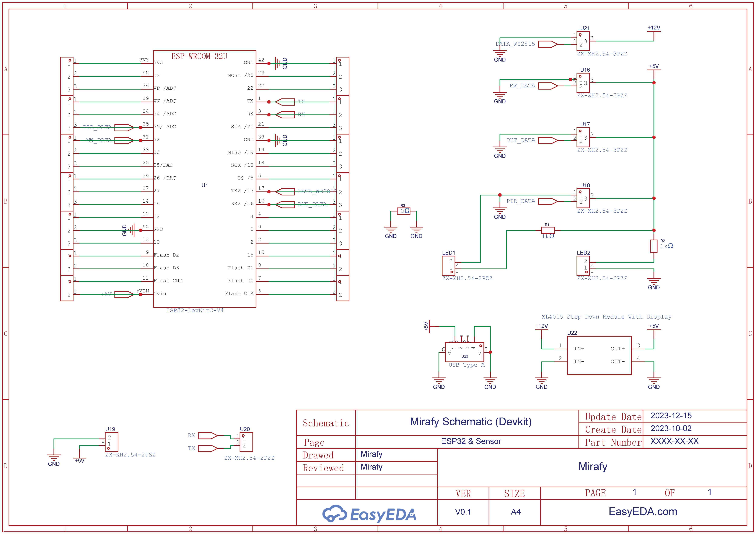
Task: Select the DHT_DATA net port beside U17
Action: tap(548, 140)
